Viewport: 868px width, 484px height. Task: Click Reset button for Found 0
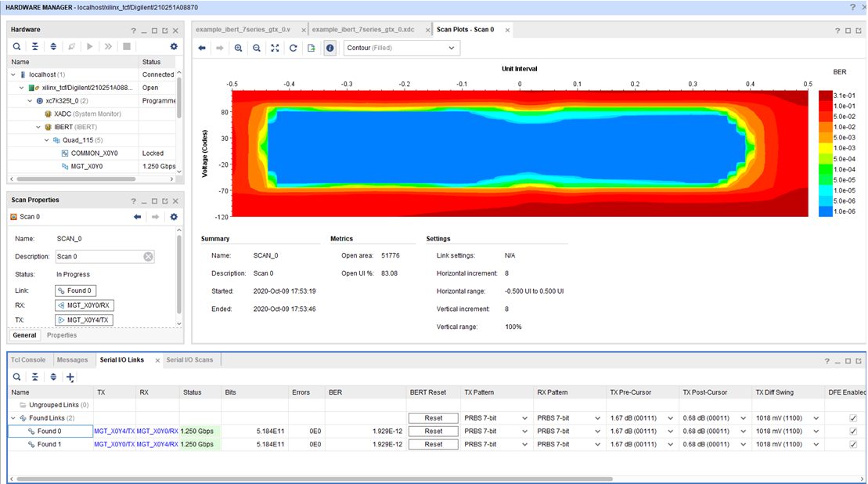pyautogui.click(x=434, y=431)
